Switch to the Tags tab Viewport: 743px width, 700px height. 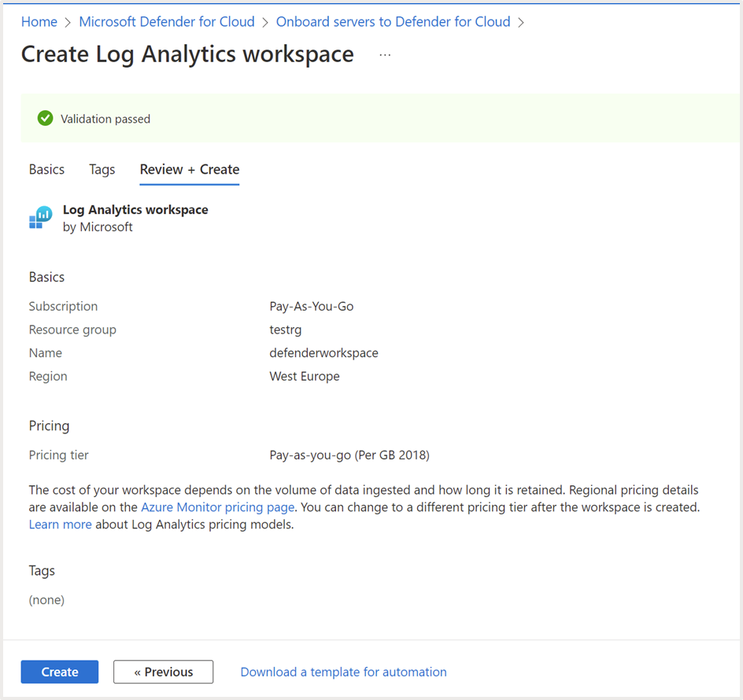102,169
